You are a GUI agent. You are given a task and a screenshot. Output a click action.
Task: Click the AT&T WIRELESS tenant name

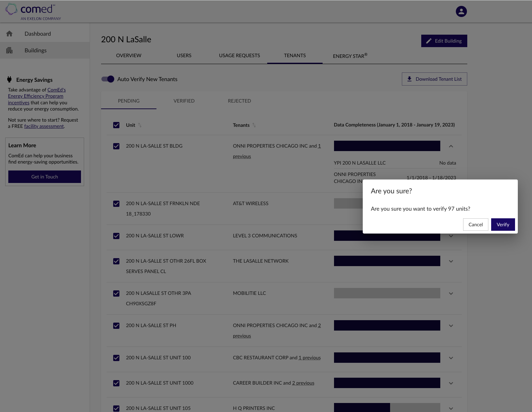[x=251, y=203]
